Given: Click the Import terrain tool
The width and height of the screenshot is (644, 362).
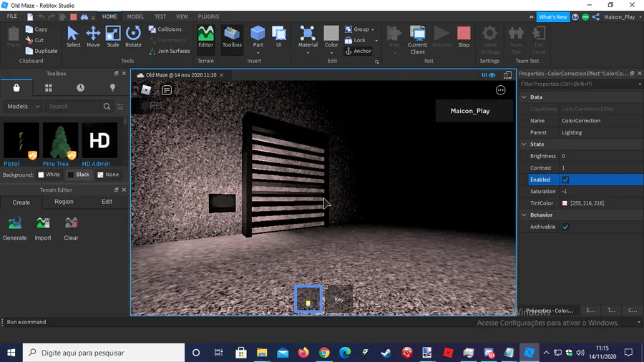Looking at the screenshot, I should point(43,228).
